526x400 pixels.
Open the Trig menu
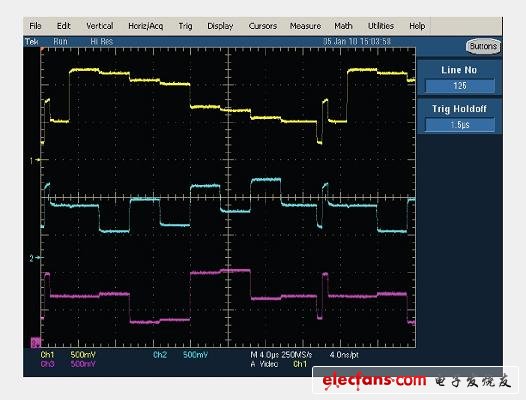pos(186,26)
